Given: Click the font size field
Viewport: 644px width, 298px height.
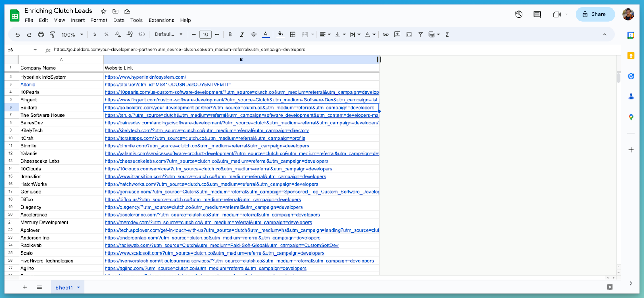Looking at the screenshot, I should coord(205,35).
